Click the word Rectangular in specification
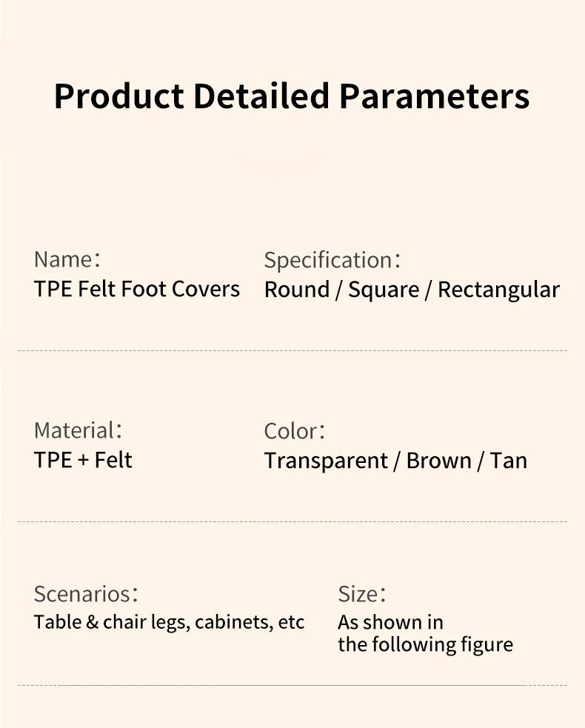Image resolution: width=585 pixels, height=728 pixels. (498, 290)
